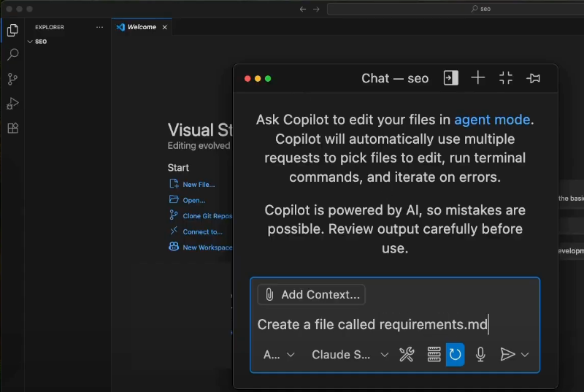Close the Welcome tab

point(165,27)
